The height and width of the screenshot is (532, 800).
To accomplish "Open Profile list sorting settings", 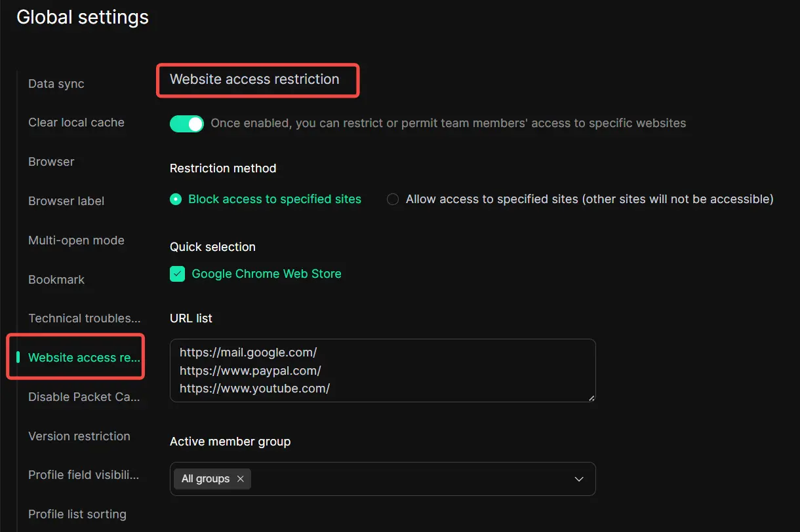I will click(77, 514).
